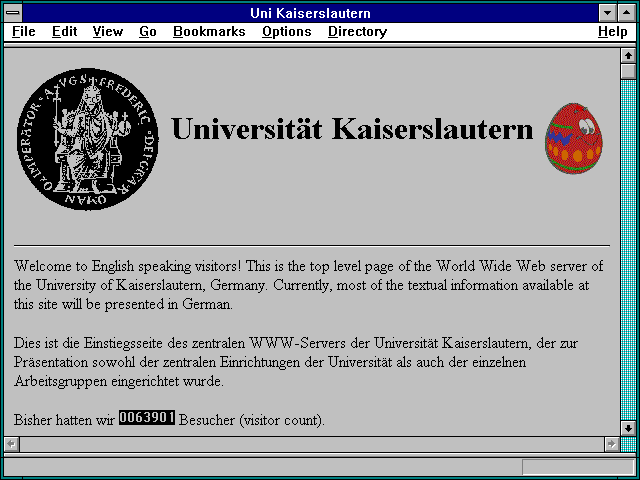Click the painted Easter egg image
This screenshot has width=640, height=480.
(573, 139)
